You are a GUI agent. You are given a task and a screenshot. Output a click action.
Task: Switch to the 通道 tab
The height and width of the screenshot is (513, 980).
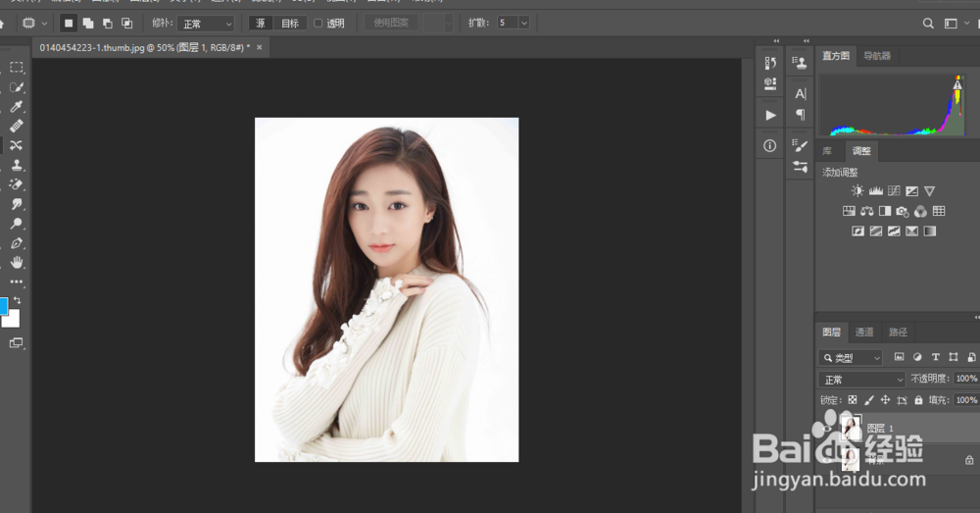[x=864, y=333]
